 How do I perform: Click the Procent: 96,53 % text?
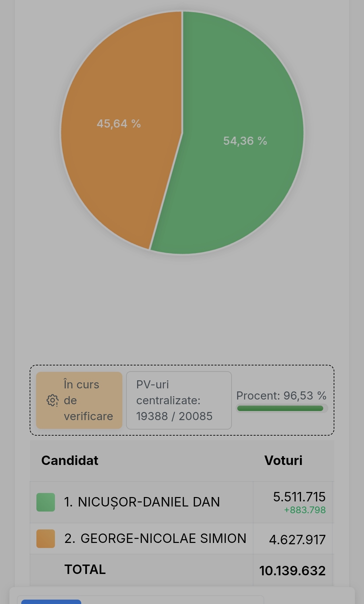click(x=281, y=395)
